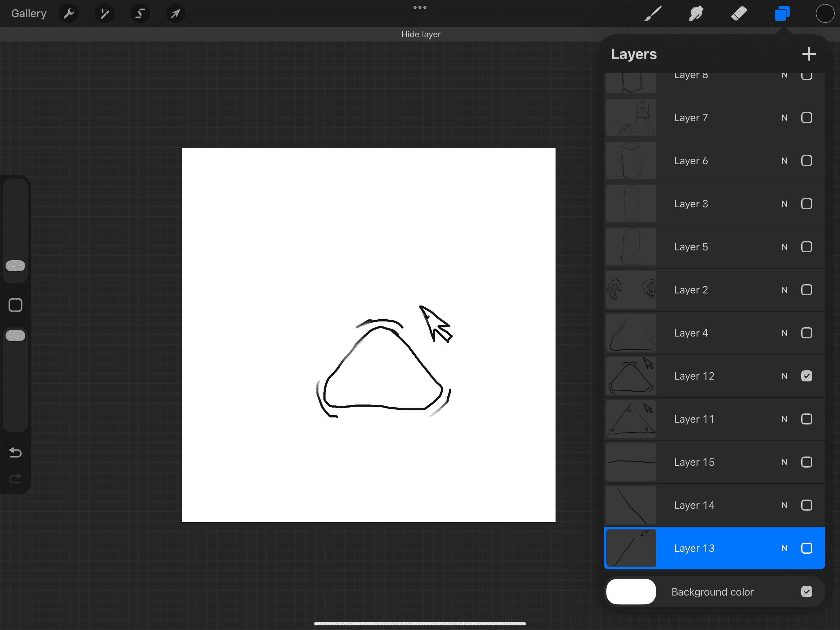Activate the Transform arrow tool

[x=176, y=14]
